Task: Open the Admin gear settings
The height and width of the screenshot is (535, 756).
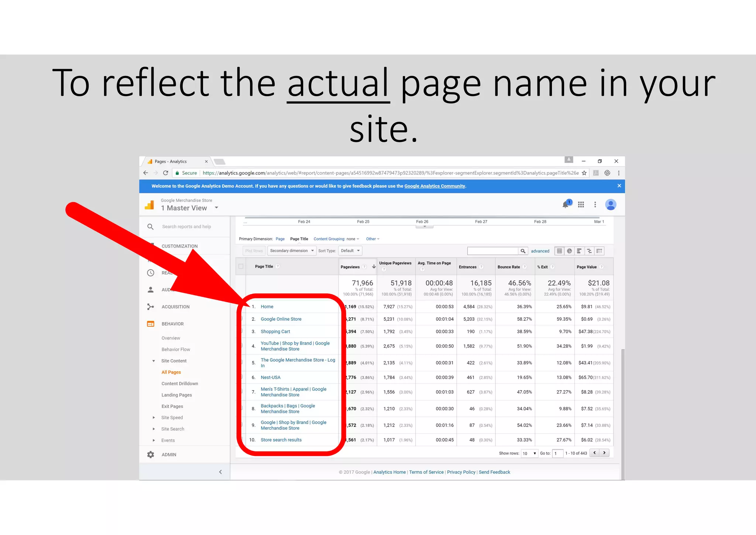Action: [x=151, y=454]
